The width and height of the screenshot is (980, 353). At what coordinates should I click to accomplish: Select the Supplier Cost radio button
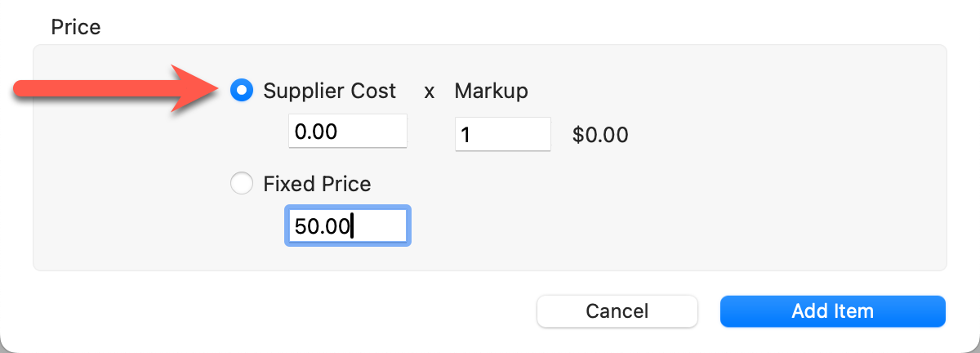pyautogui.click(x=243, y=91)
